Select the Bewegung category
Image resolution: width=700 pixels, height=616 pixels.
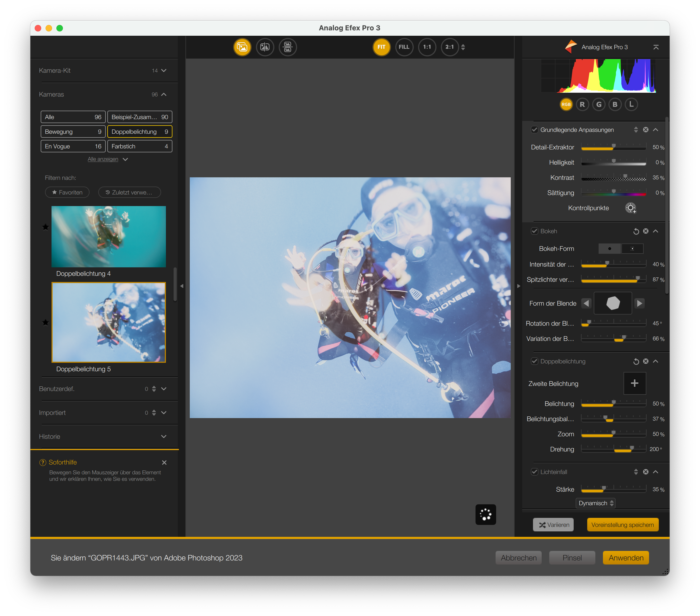73,132
